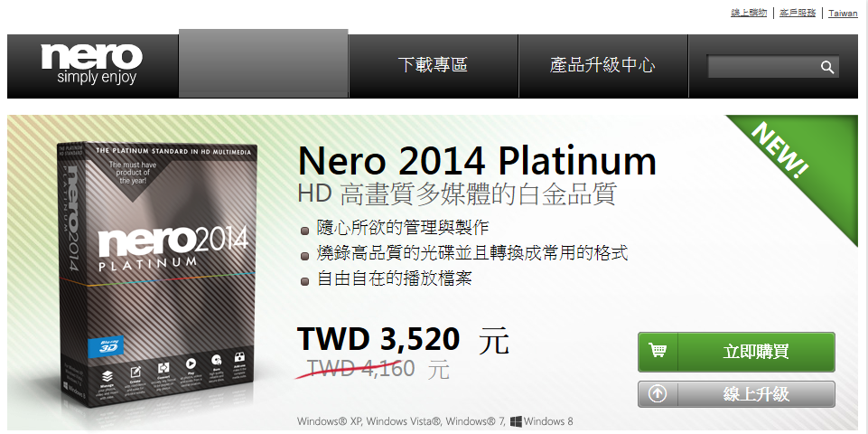Click the Create pencil icon on box
This screenshot has width=868, height=434.
click(135, 373)
